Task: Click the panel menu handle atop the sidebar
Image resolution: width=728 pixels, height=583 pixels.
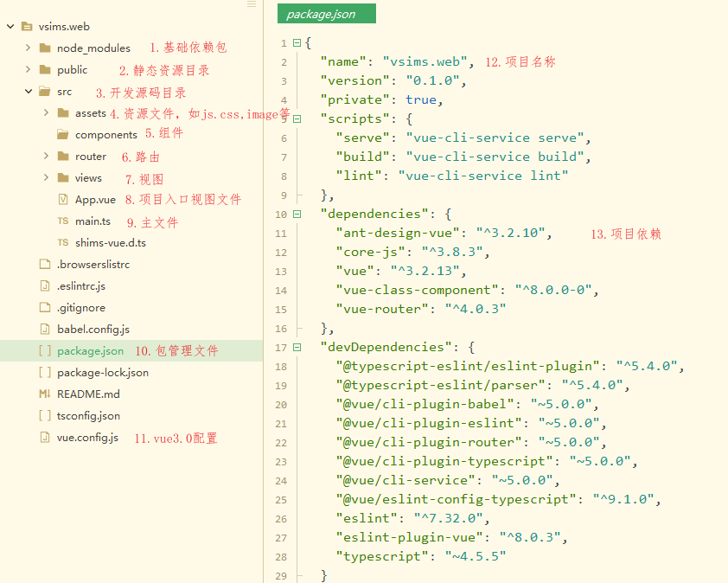Action: (x=252, y=4)
